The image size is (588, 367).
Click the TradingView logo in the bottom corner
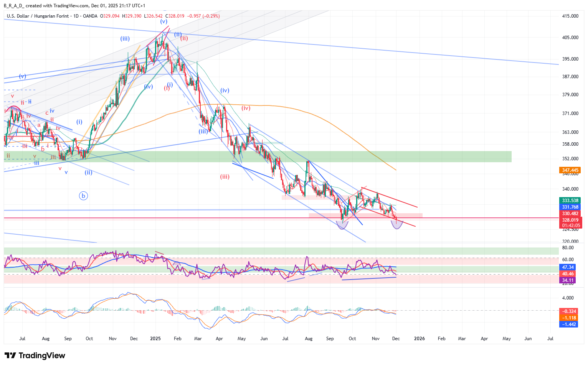tap(35, 355)
